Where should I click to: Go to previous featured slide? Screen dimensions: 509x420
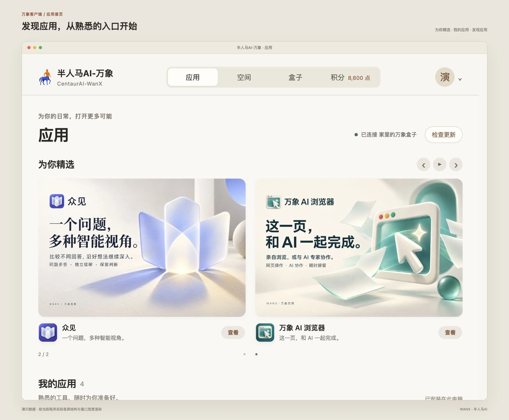[x=423, y=164]
